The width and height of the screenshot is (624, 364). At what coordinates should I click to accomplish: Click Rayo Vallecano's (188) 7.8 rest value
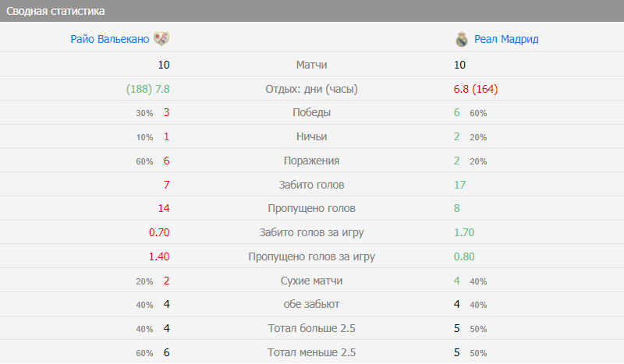(x=148, y=89)
